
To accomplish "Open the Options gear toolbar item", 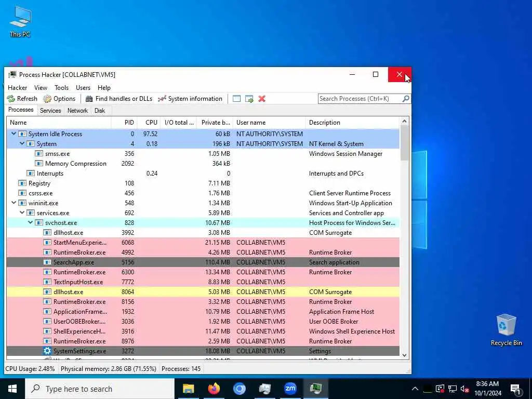I will point(59,99).
